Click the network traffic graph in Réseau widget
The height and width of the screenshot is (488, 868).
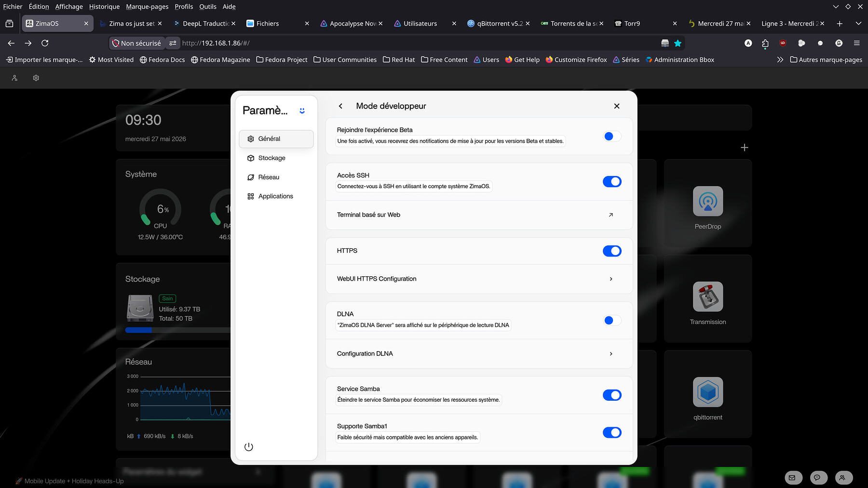coord(185,398)
